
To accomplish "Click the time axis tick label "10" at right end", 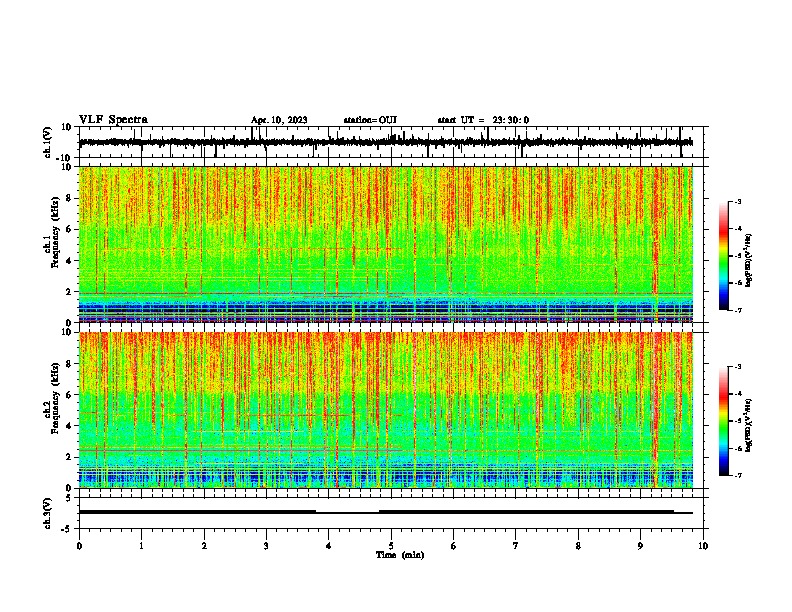I will pyautogui.click(x=703, y=546).
